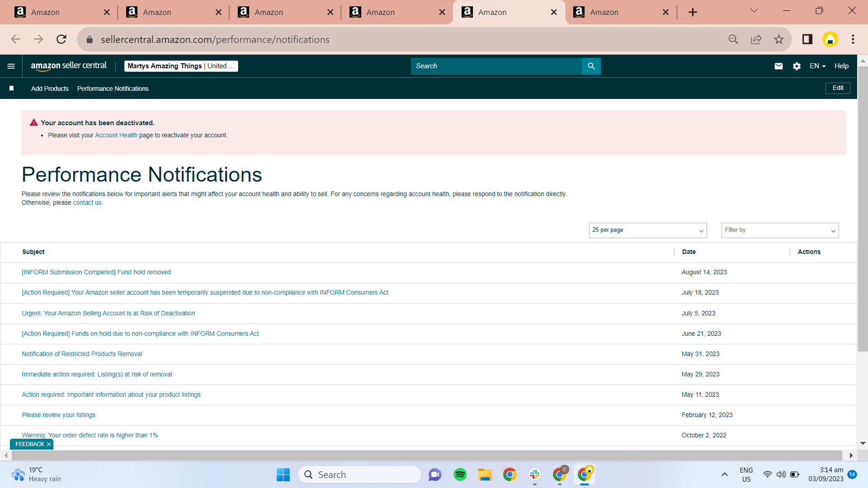Open Notification of Restricted Products Removal
This screenshot has height=488, width=868.
tap(82, 354)
